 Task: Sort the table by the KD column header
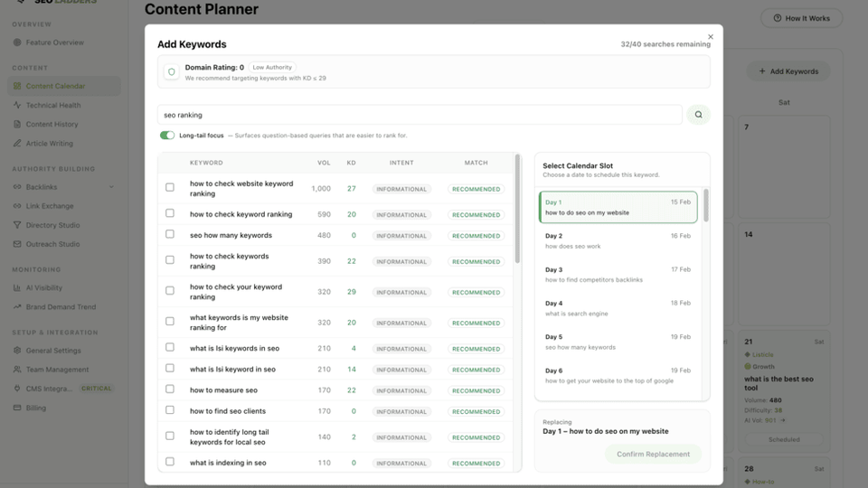pos(351,163)
